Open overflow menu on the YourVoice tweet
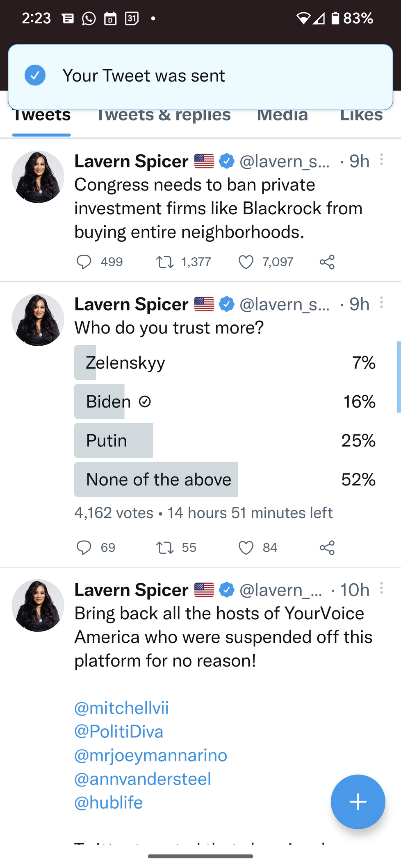The width and height of the screenshot is (401, 868). coord(381,588)
